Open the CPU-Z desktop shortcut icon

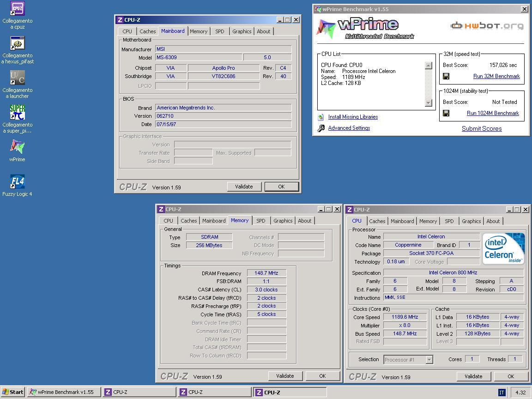click(x=17, y=8)
